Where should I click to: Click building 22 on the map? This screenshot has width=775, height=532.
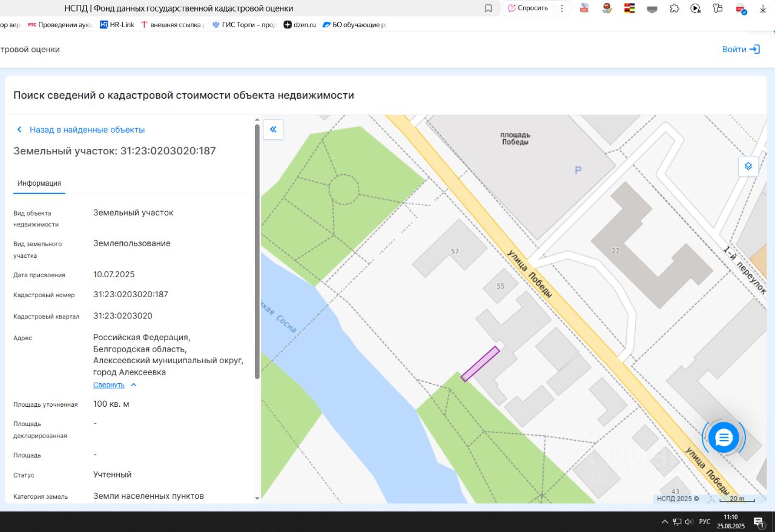tap(616, 251)
